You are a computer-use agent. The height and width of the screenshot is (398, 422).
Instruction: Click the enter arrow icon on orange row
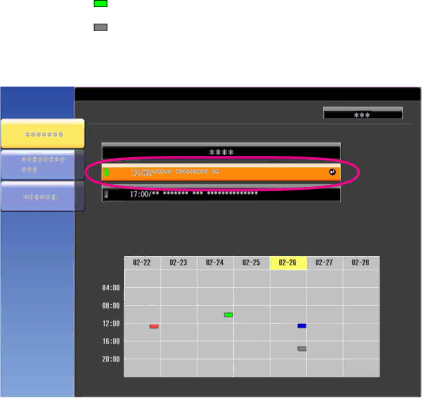[x=332, y=172]
